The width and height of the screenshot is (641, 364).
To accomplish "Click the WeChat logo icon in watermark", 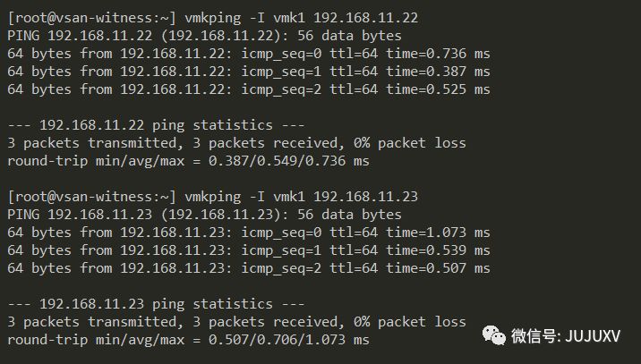I will [494, 335].
